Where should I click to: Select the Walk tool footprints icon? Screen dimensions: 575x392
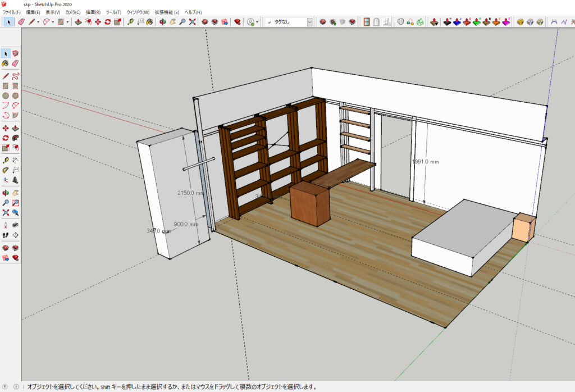pos(6,235)
